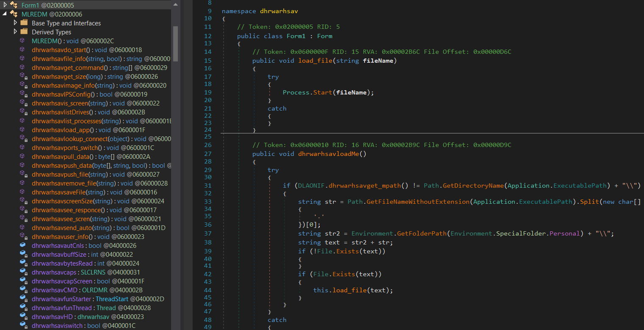Click the method icon beside dhrwarhsavdo_start
This screenshot has width=644, height=330.
click(x=22, y=50)
